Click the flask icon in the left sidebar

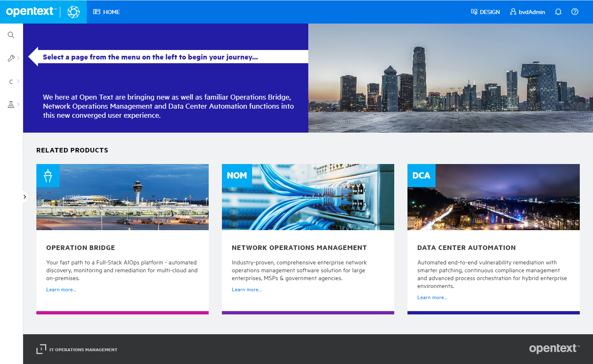[x=11, y=104]
